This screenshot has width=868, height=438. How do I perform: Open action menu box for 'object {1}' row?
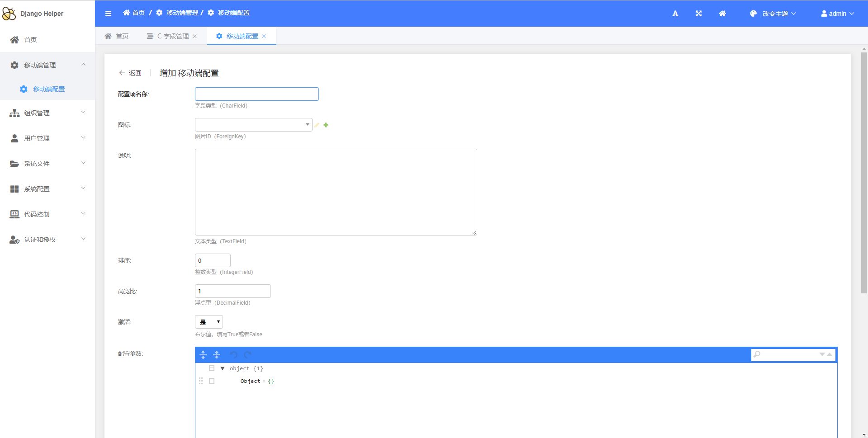212,368
